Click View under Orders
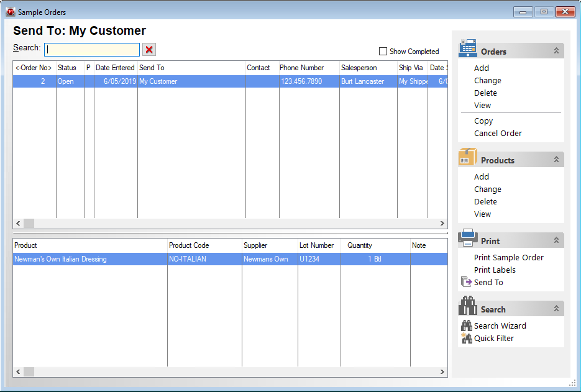Viewport: 581px width, 392px height. [482, 105]
